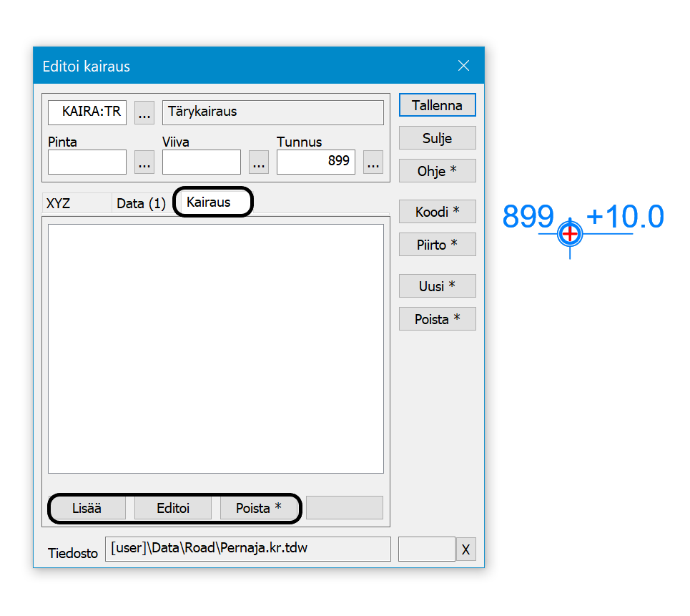The width and height of the screenshot is (690, 616).
Task: Select the Kairaus tab
Action: coord(209,202)
